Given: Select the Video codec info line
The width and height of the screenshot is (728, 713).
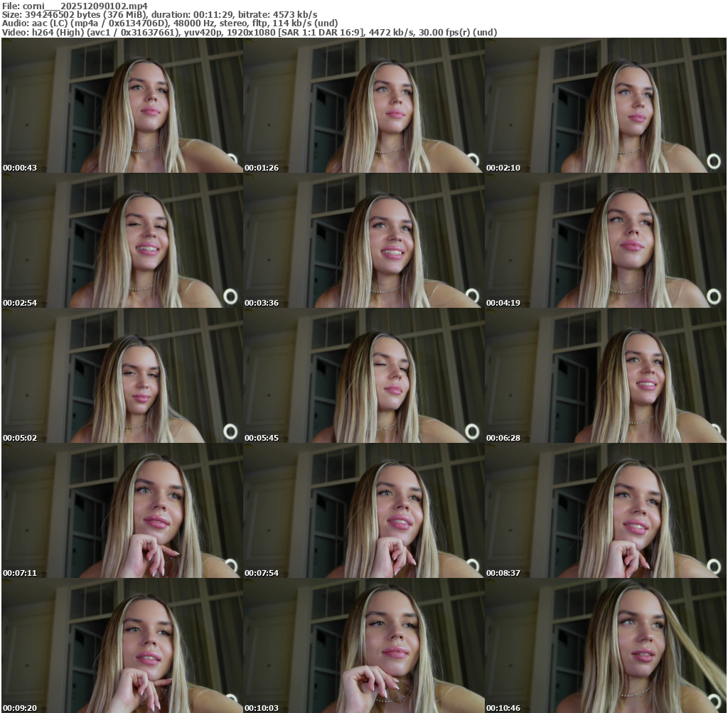Looking at the screenshot, I should 250,32.
